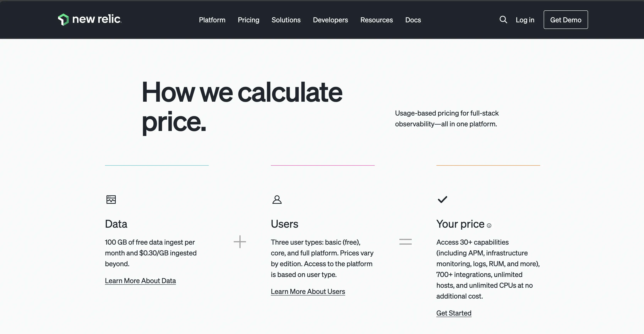Select Pricing in the navigation bar
Screen dimensions: 644x334
pos(248,20)
